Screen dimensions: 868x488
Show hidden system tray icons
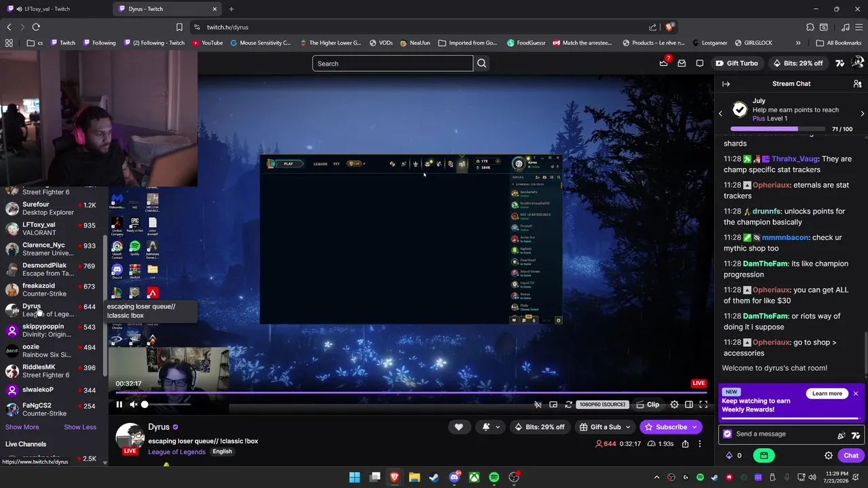tap(656, 477)
